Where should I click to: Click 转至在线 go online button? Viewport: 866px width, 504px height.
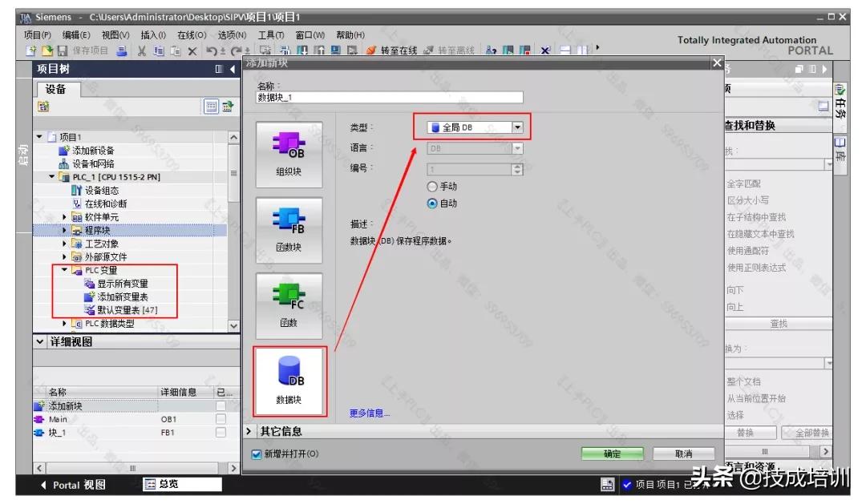(x=391, y=50)
